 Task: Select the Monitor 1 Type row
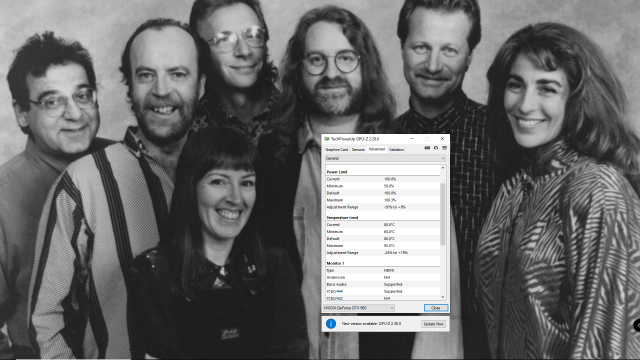point(383,271)
